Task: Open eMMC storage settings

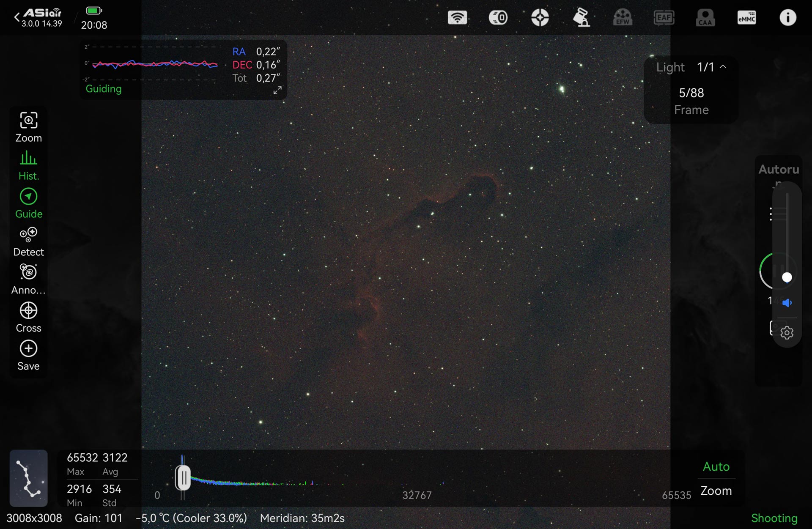Action: [746, 18]
